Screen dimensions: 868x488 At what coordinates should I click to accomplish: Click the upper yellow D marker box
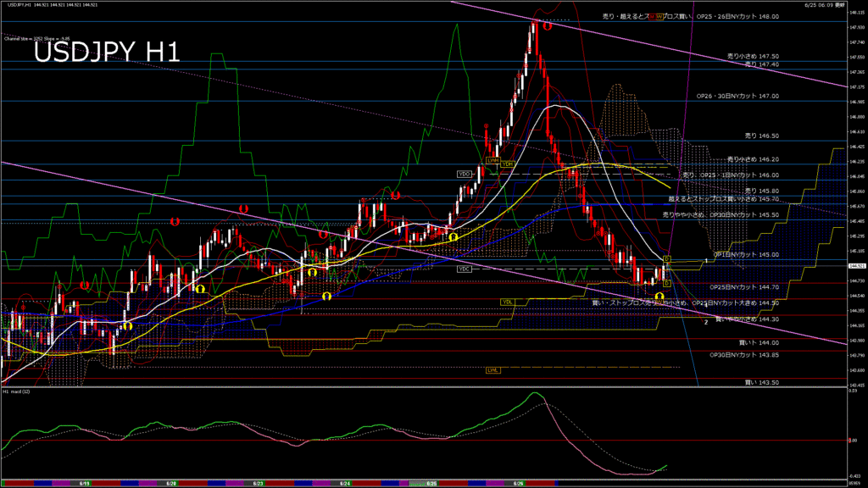[x=667, y=259]
